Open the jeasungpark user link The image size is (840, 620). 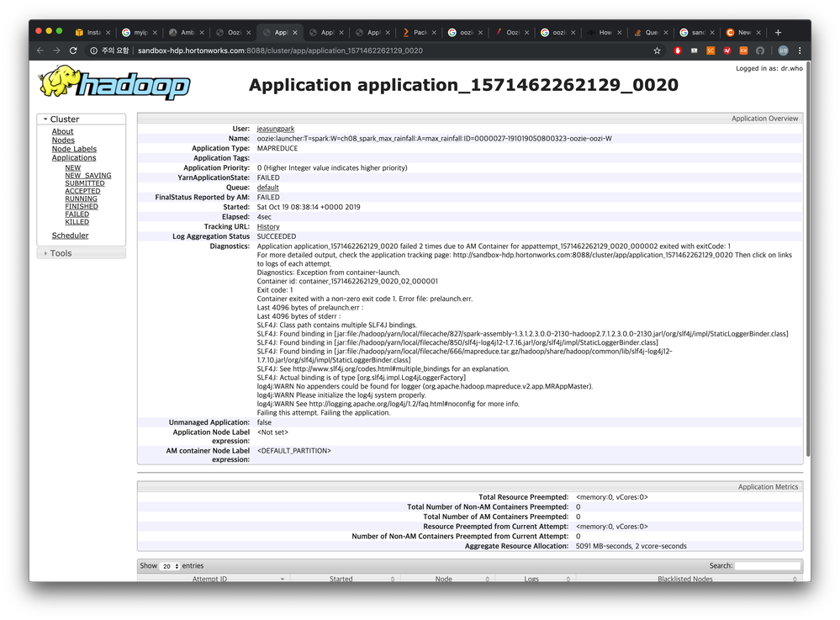coord(275,129)
